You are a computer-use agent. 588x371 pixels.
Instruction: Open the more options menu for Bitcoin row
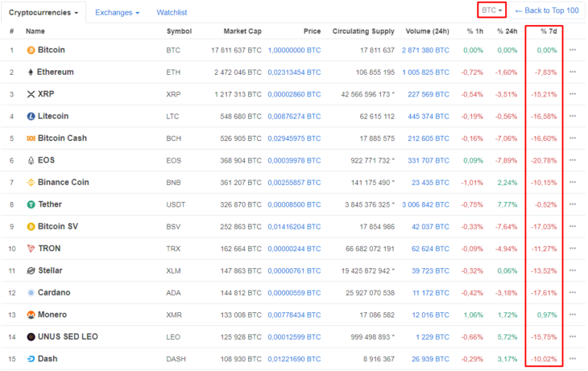coord(573,50)
